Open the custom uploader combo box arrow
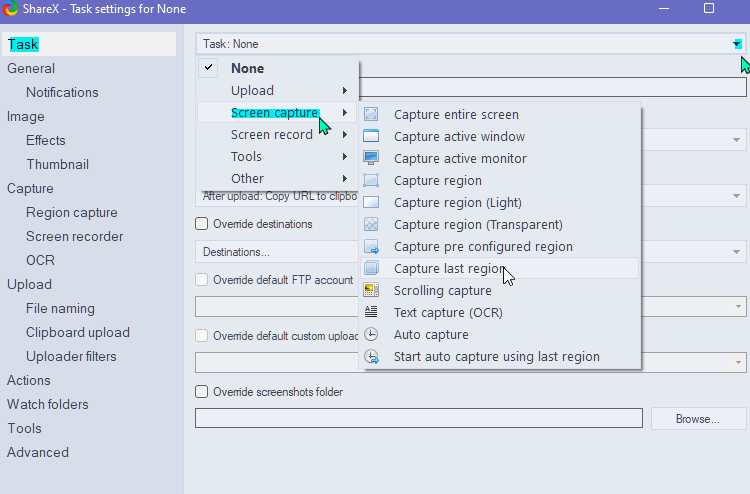Viewport: 750px width, 494px height. [x=738, y=362]
